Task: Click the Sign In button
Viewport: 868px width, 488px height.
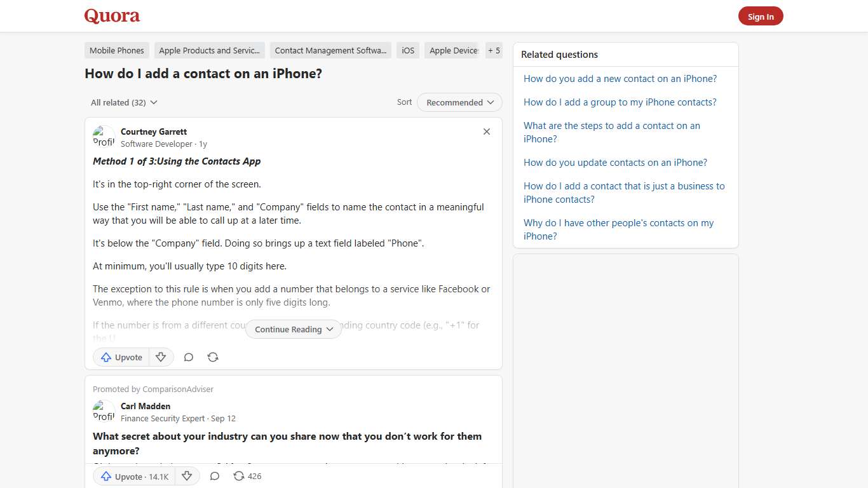Action: click(x=761, y=16)
